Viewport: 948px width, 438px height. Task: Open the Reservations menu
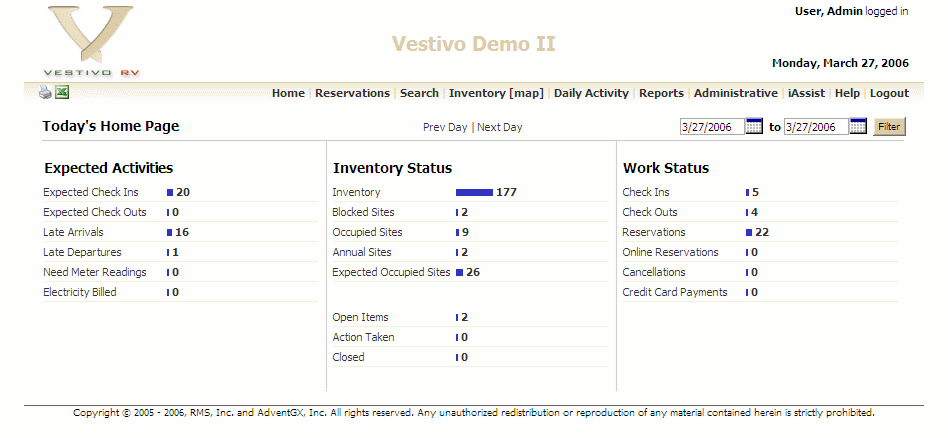click(x=352, y=93)
